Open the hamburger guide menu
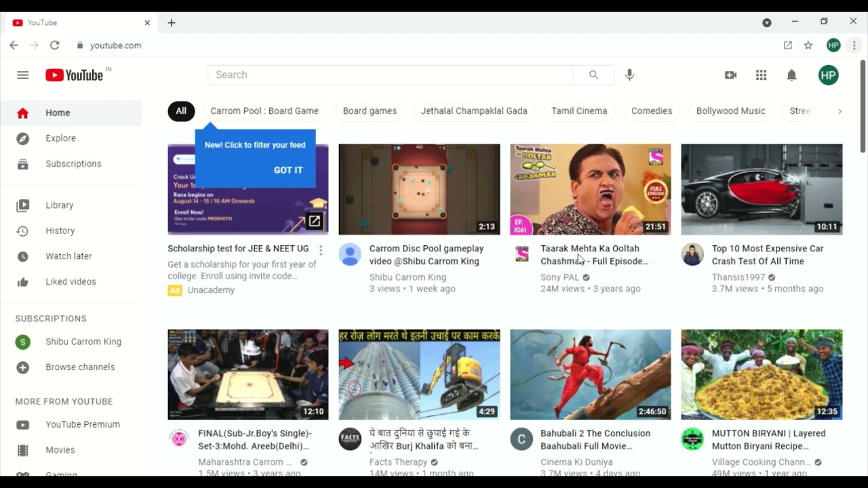Image resolution: width=868 pixels, height=488 pixels. (x=23, y=75)
